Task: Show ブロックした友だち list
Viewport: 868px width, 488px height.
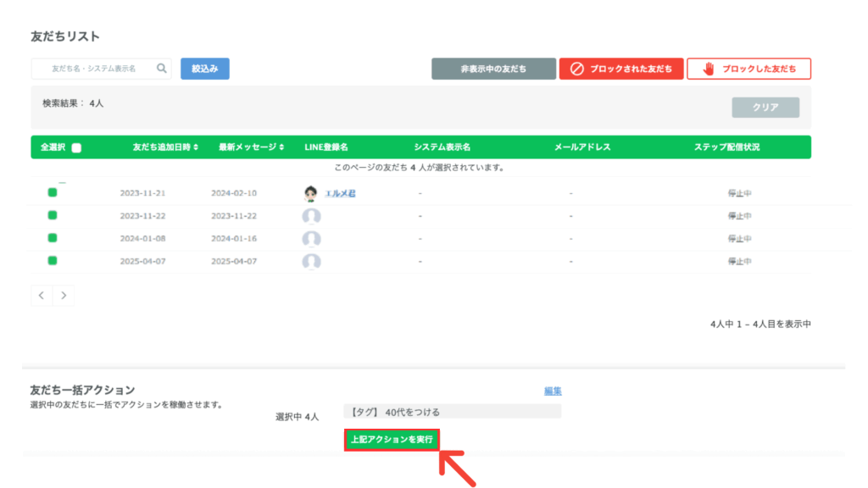Action: 748,69
